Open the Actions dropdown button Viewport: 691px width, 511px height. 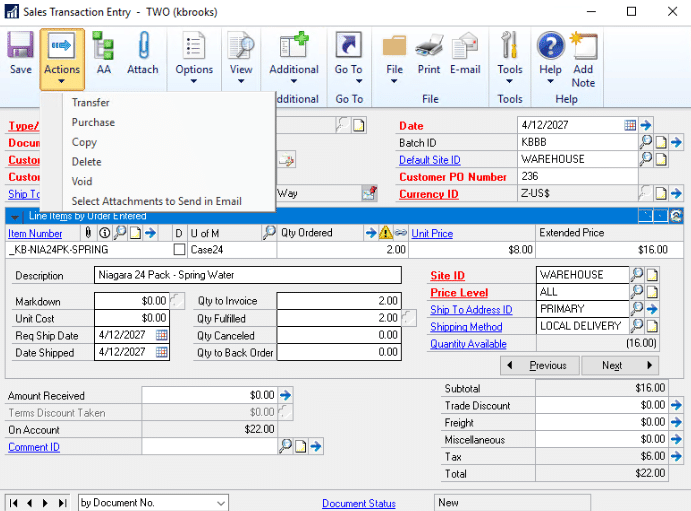pyautogui.click(x=62, y=59)
